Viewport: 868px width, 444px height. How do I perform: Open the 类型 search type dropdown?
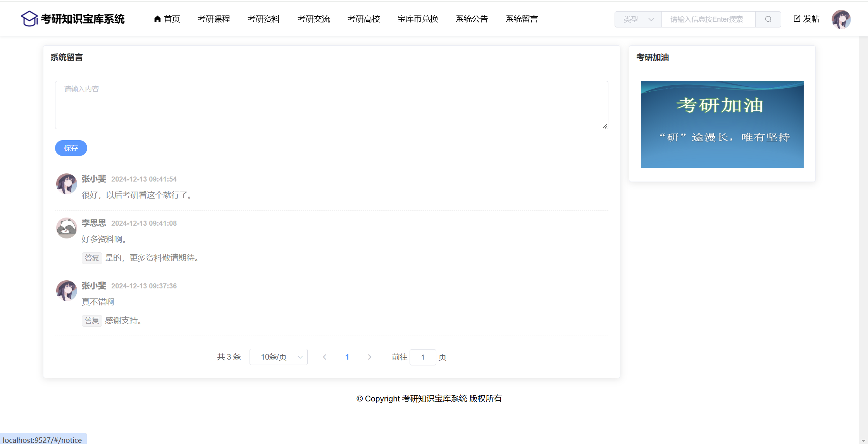click(638, 19)
